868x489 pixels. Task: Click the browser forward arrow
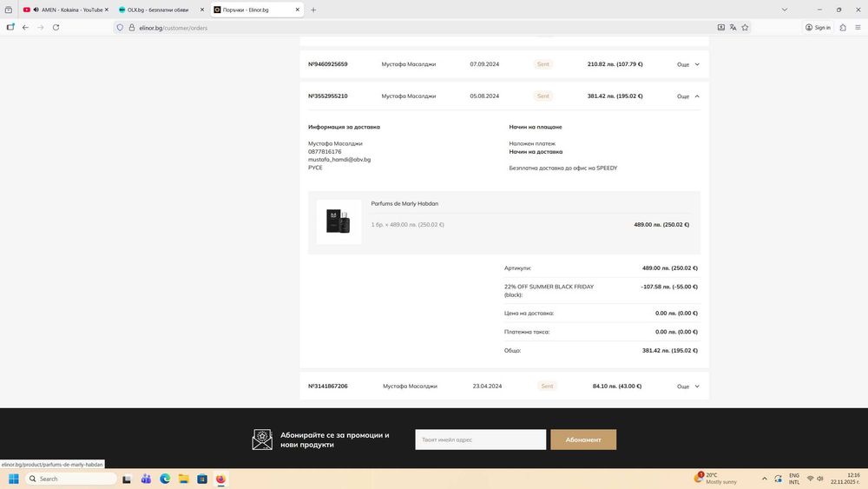(x=41, y=27)
